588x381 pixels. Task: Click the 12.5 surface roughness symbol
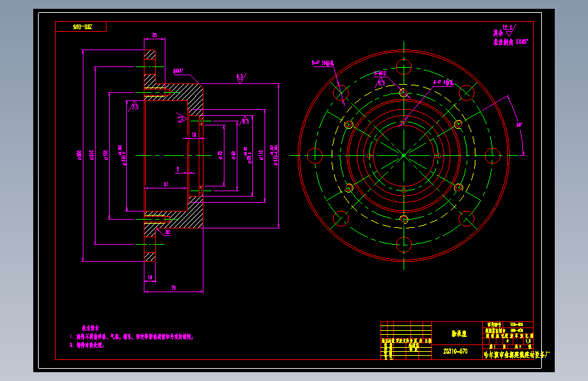pos(509,29)
